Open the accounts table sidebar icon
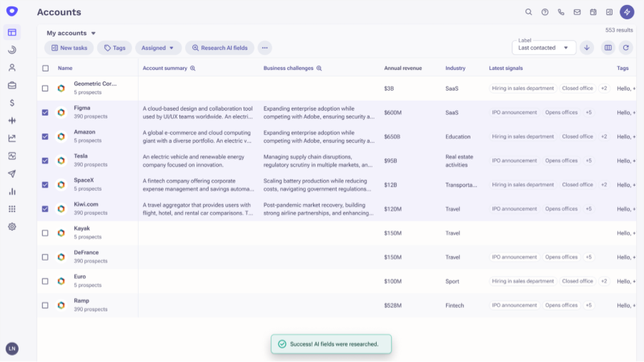 click(x=12, y=32)
